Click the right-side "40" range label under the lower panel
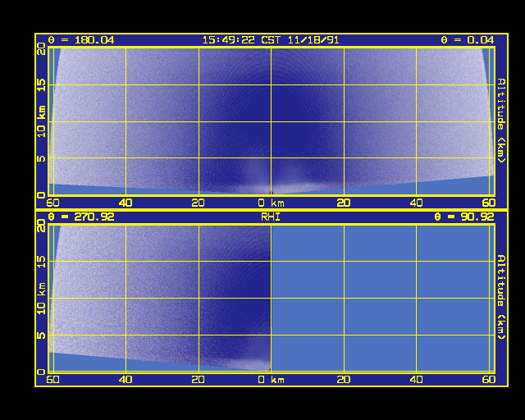Viewport: 525px width, 420px height. (416, 380)
